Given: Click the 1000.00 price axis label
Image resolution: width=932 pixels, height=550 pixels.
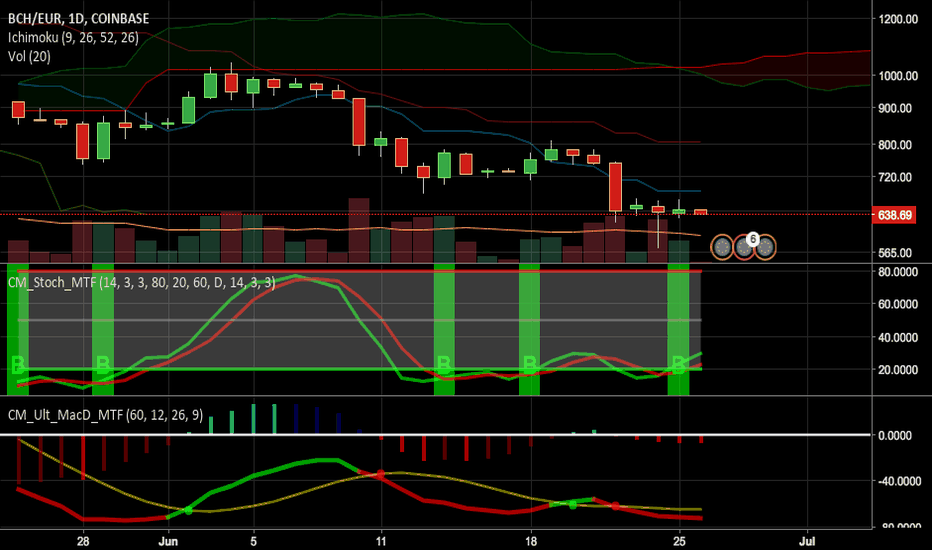Looking at the screenshot, I should pyautogui.click(x=898, y=76).
